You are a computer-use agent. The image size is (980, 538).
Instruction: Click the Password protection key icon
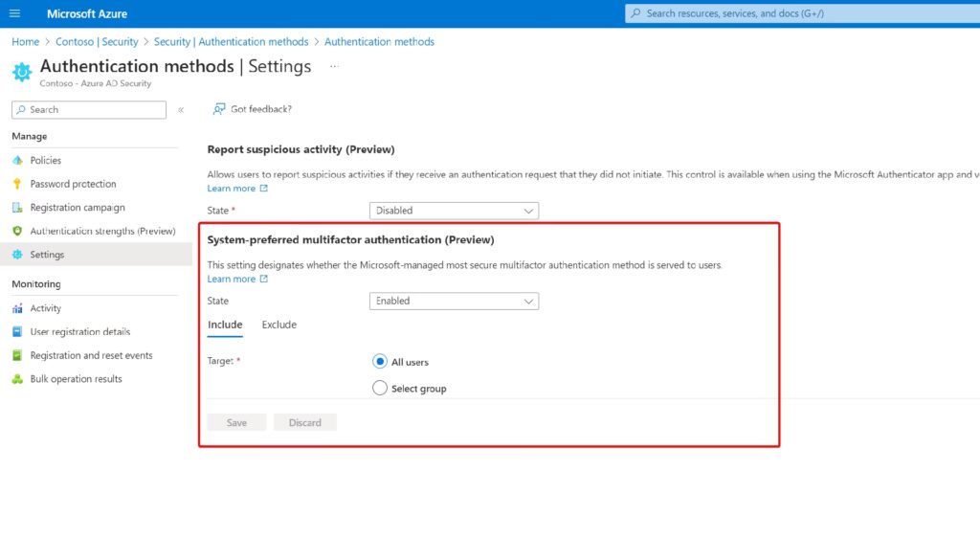pyautogui.click(x=17, y=184)
